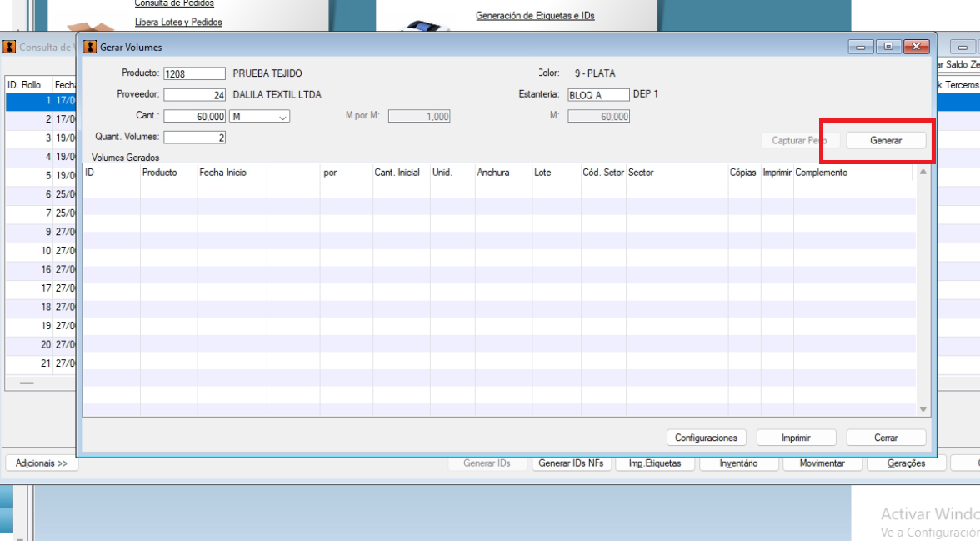
Task: Click Gerações button in background window
Action: 907,463
